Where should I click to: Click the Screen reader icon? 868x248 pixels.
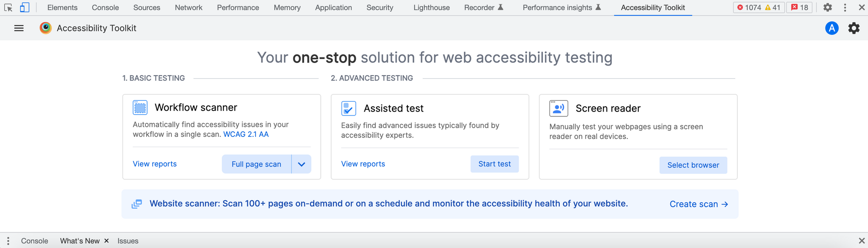click(559, 109)
